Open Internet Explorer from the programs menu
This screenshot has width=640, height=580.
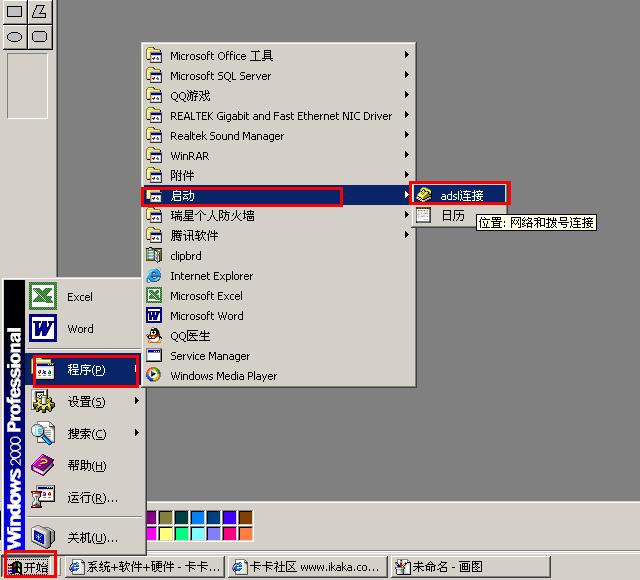(x=278, y=276)
